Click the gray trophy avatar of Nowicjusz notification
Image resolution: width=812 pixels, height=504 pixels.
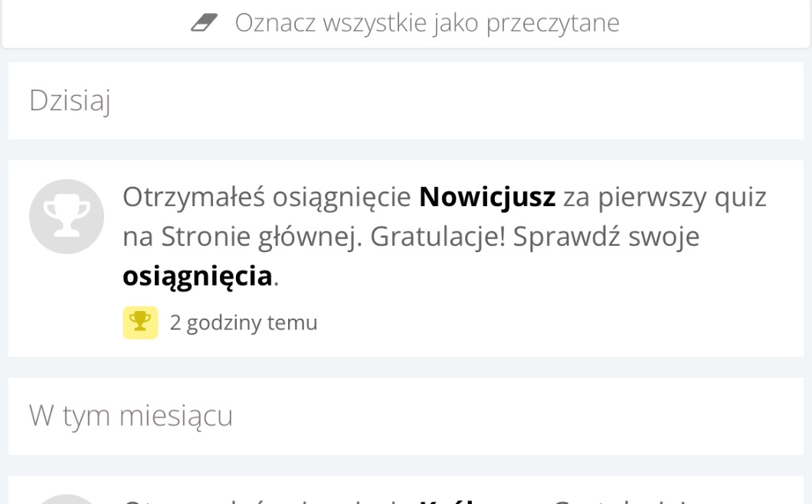(67, 217)
